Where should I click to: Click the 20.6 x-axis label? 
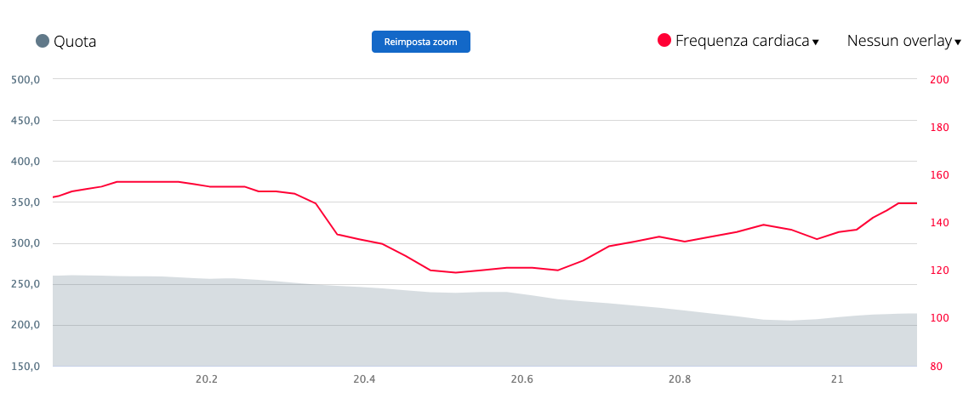[521, 379]
